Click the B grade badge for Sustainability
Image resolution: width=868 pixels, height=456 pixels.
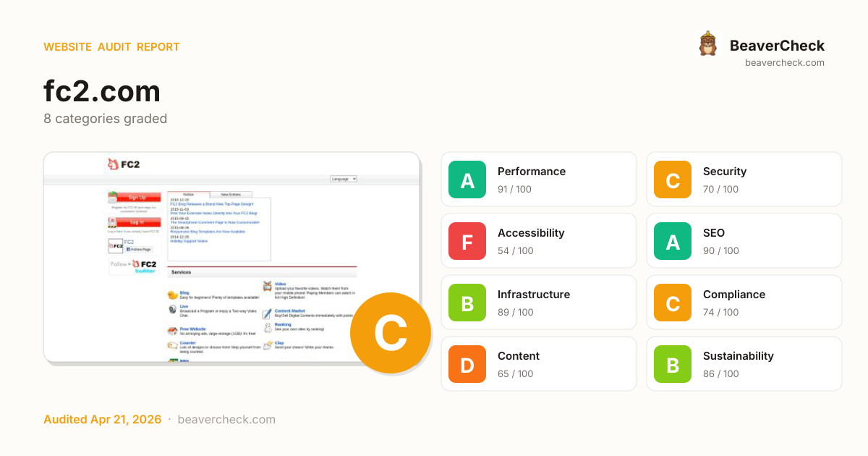click(x=673, y=364)
